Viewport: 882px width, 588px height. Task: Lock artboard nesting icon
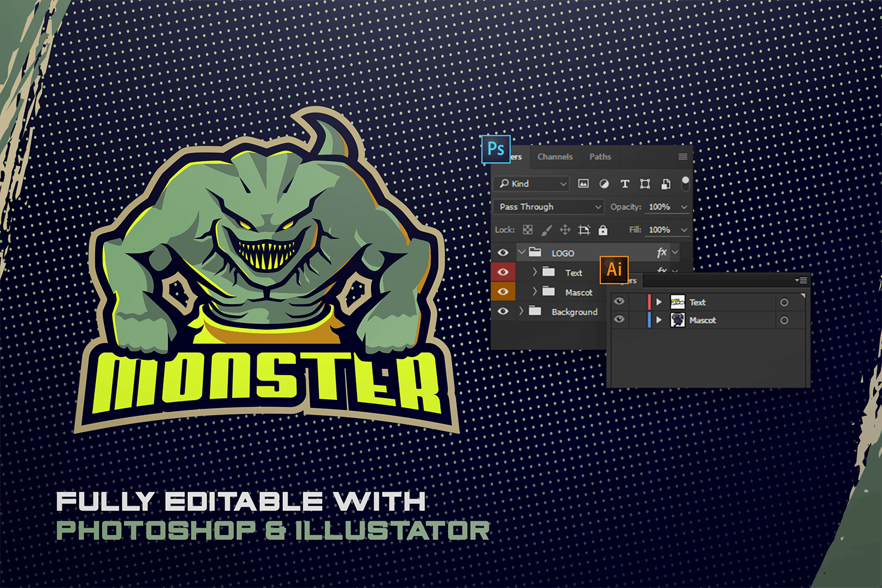pyautogui.click(x=584, y=230)
